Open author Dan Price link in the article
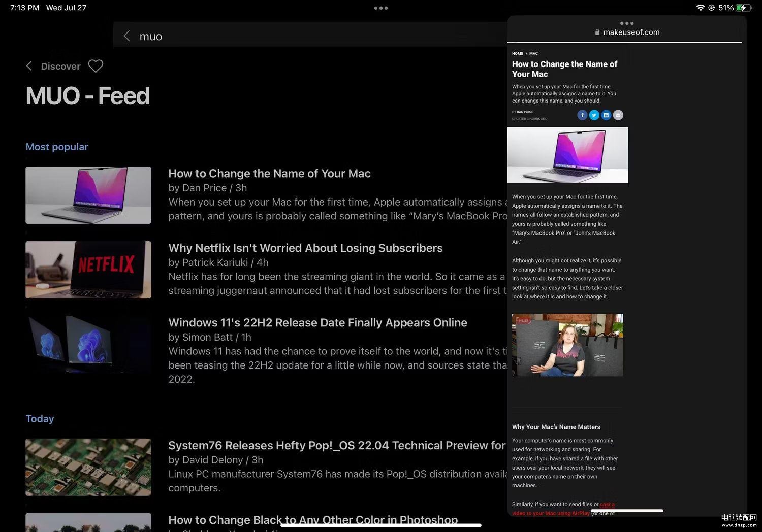Screen dimensions: 762x532 tap(525, 112)
